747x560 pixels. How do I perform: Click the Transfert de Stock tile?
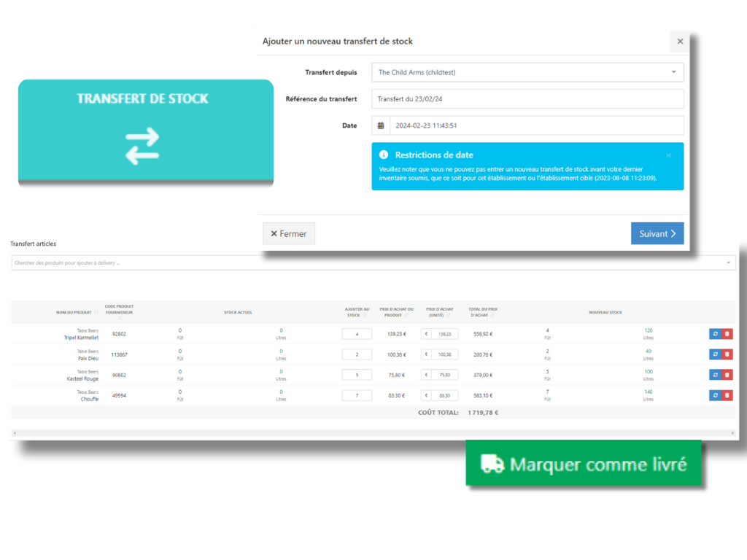[x=146, y=133]
